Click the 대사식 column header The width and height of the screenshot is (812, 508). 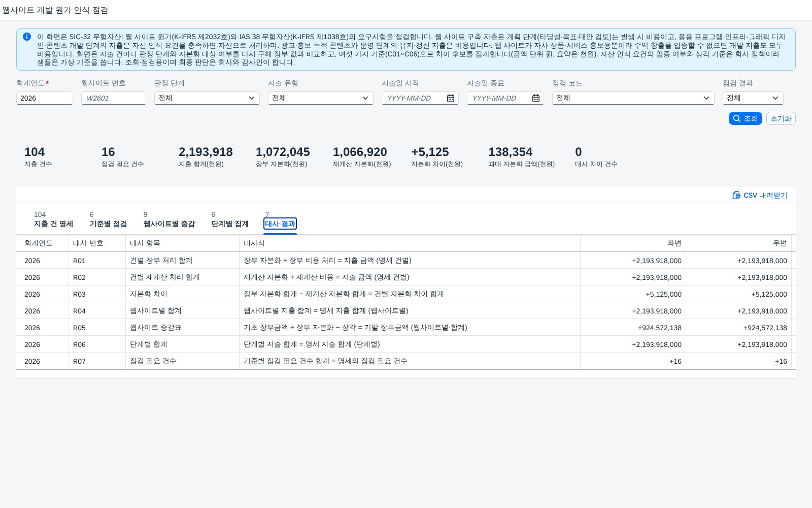pos(410,243)
